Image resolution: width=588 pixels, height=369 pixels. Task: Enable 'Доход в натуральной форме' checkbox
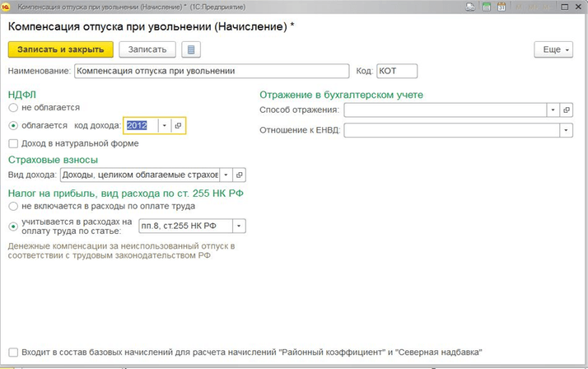tap(13, 143)
